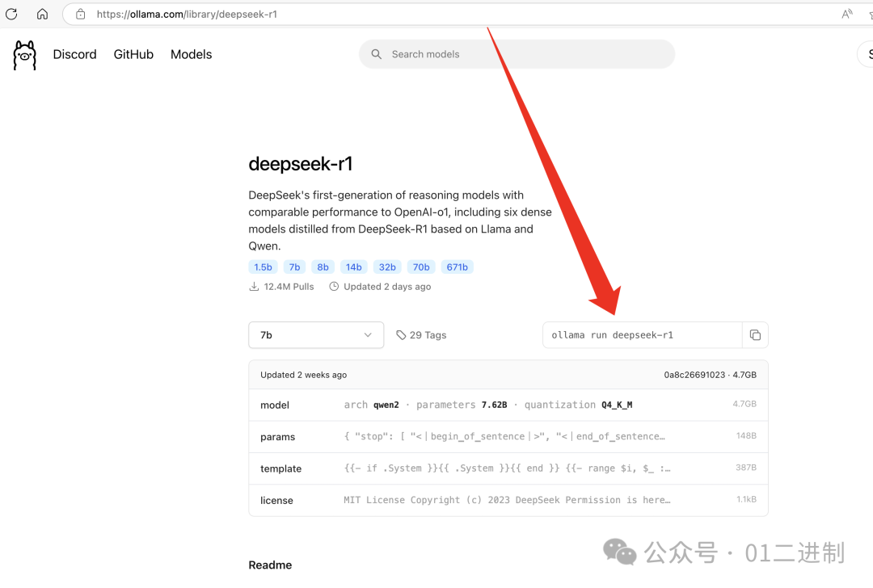
Task: Open the read aloud icon in address bar
Action: (x=847, y=14)
